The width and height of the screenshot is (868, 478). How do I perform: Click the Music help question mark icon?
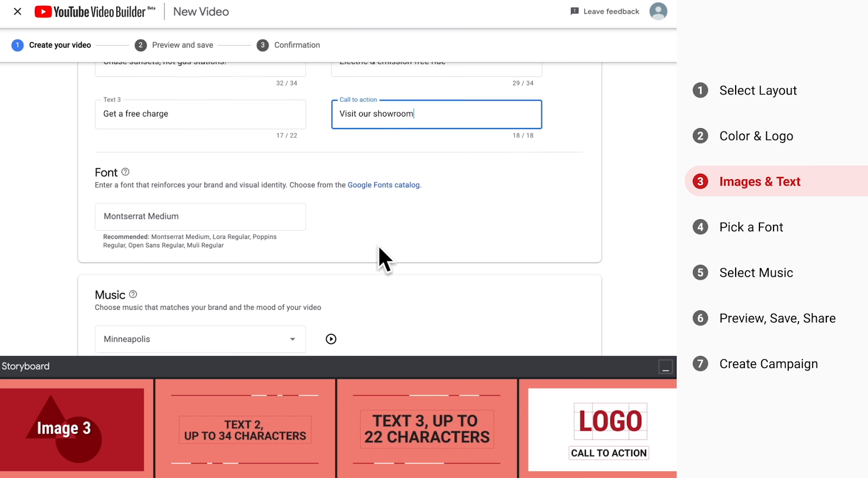pyautogui.click(x=133, y=295)
